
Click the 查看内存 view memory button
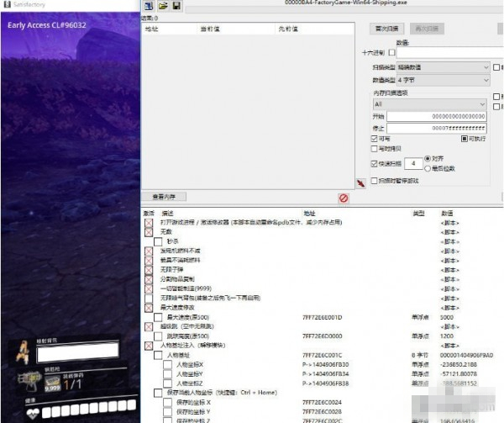click(165, 196)
